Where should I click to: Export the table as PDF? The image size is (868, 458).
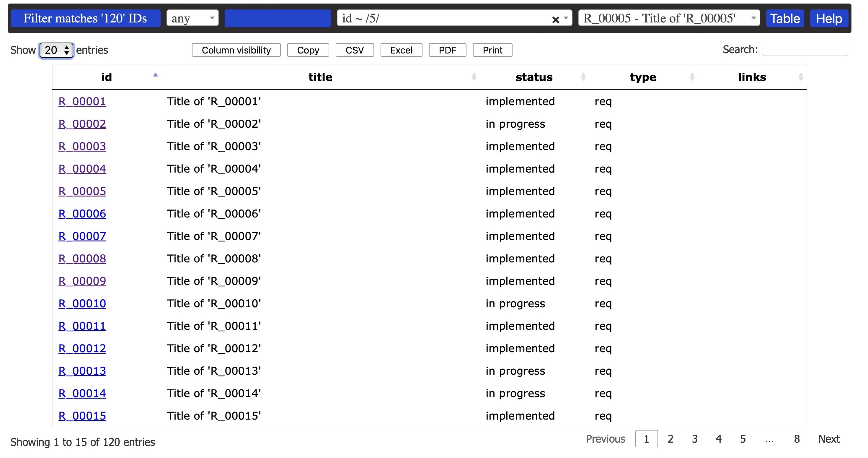(448, 50)
